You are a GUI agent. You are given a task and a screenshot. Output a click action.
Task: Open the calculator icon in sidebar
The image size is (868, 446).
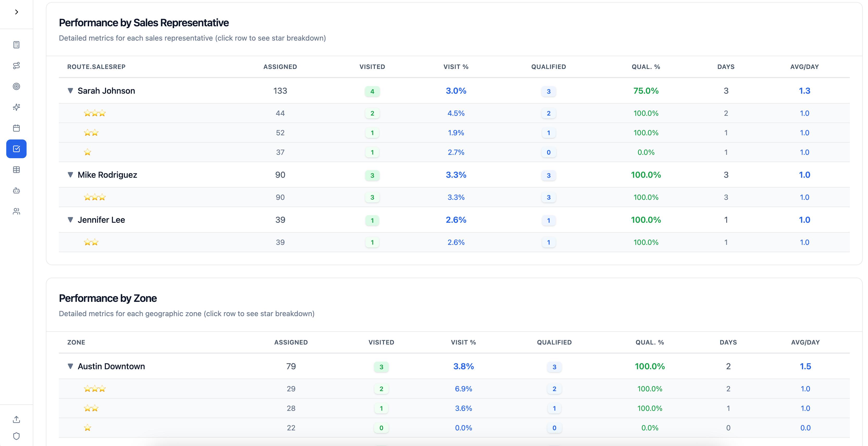pos(16,45)
